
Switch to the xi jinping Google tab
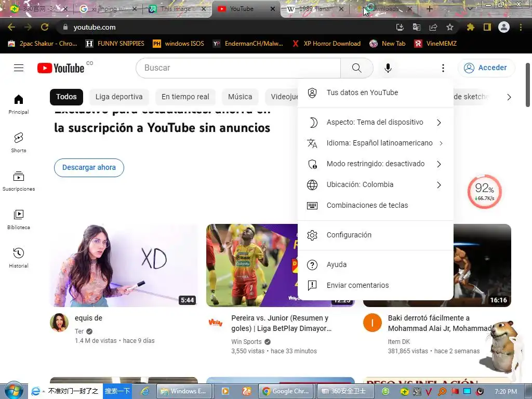108,9
